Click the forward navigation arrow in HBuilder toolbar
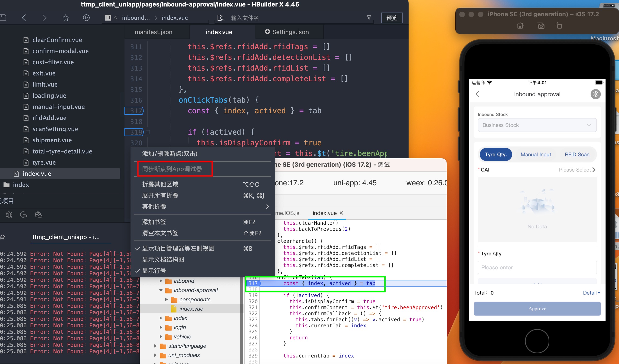Screen dimensions: 619x364 [x=44, y=18]
